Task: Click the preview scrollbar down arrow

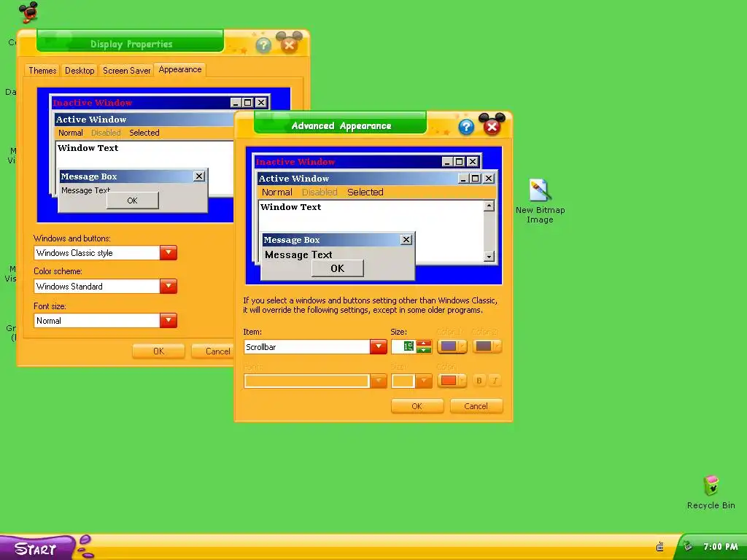Action: [489, 257]
